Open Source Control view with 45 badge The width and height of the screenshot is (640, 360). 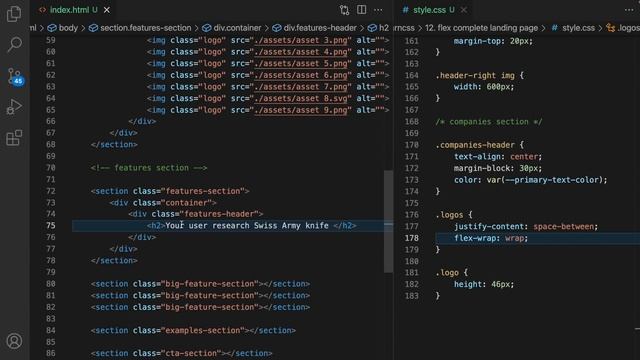pyautogui.click(x=15, y=76)
